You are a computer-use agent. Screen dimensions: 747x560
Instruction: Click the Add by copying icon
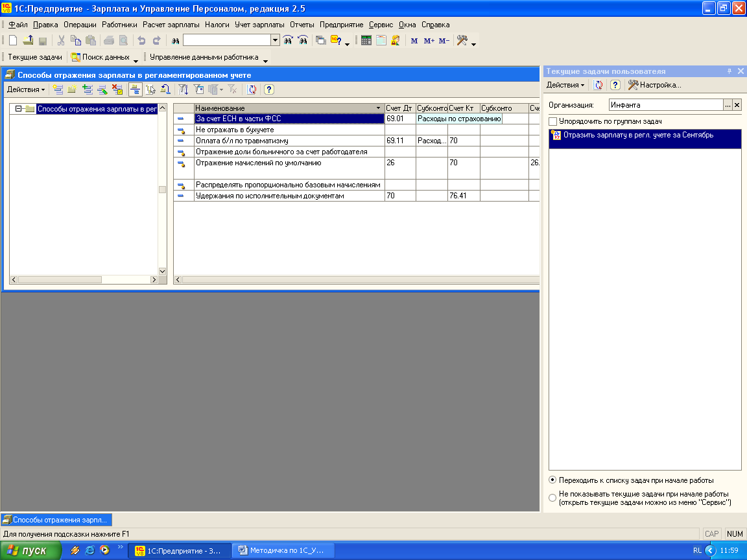(87, 89)
